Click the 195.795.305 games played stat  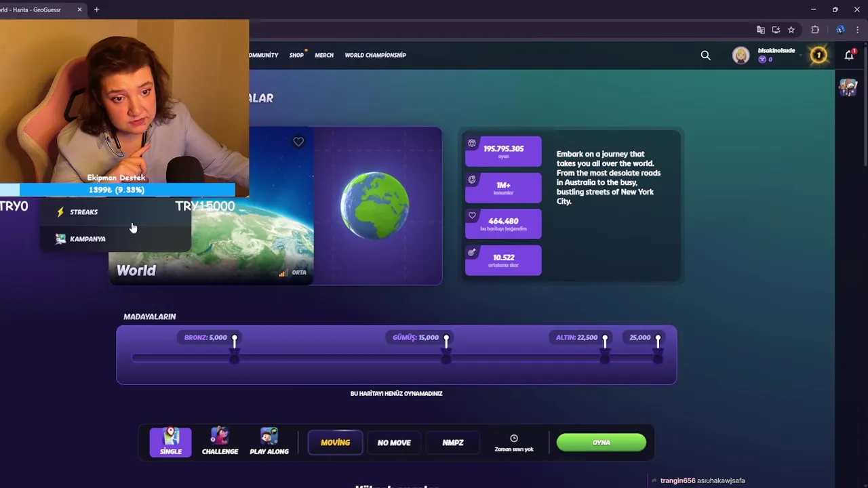(503, 151)
